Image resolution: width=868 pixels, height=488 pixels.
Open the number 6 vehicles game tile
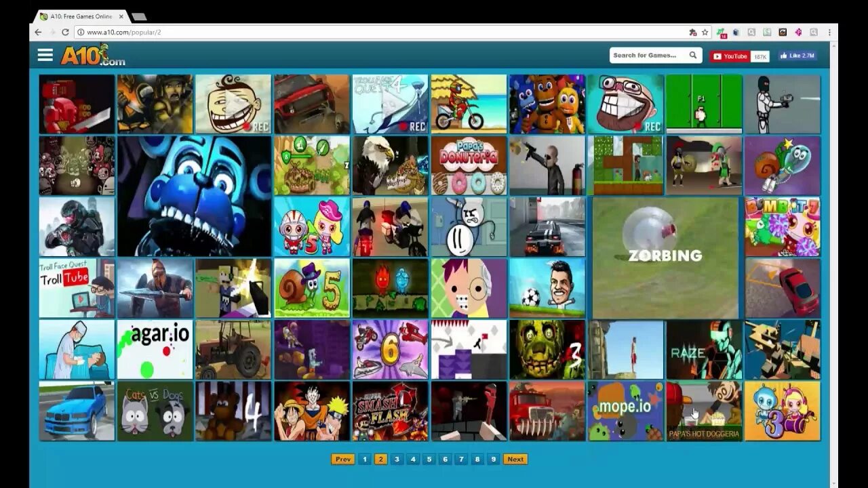point(391,350)
